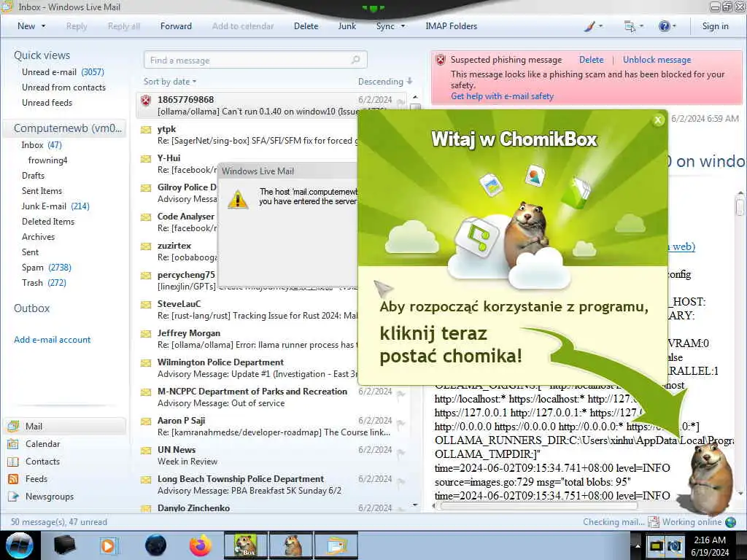Close the ChomikBox welcome popup
The width and height of the screenshot is (747, 560).
point(659,120)
